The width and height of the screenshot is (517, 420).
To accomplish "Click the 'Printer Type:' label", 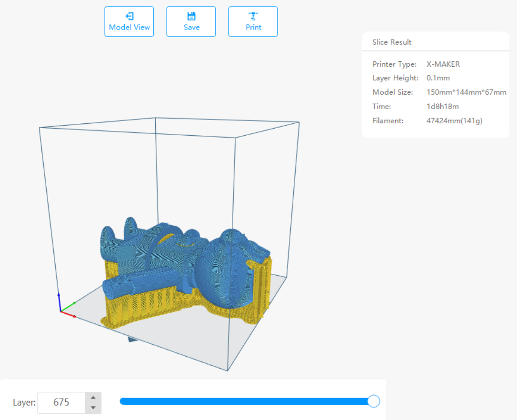I will [x=394, y=64].
